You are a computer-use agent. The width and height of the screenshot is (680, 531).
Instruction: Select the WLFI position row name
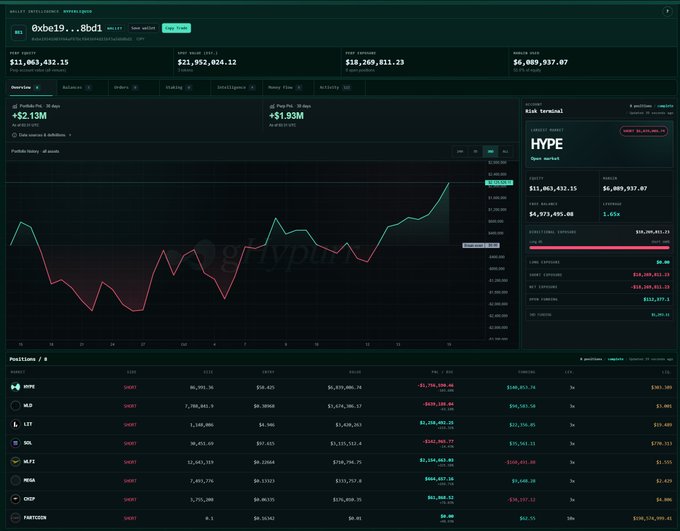pos(29,461)
